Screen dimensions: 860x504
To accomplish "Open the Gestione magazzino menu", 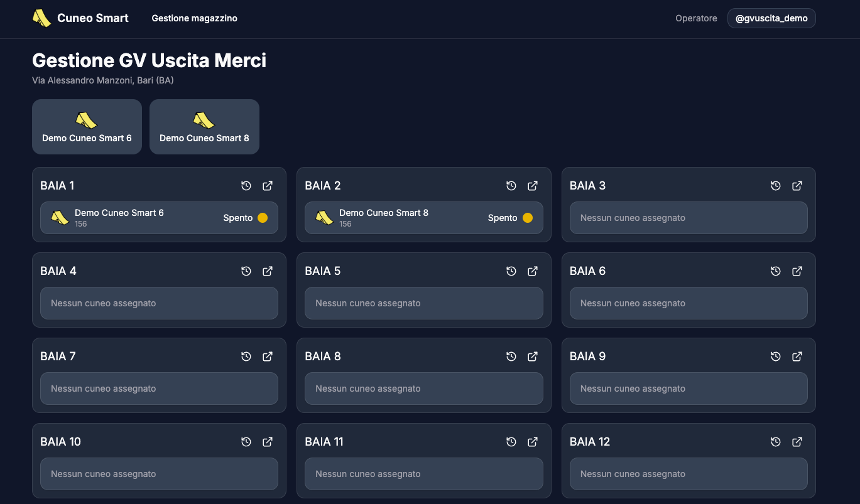I will click(x=194, y=18).
